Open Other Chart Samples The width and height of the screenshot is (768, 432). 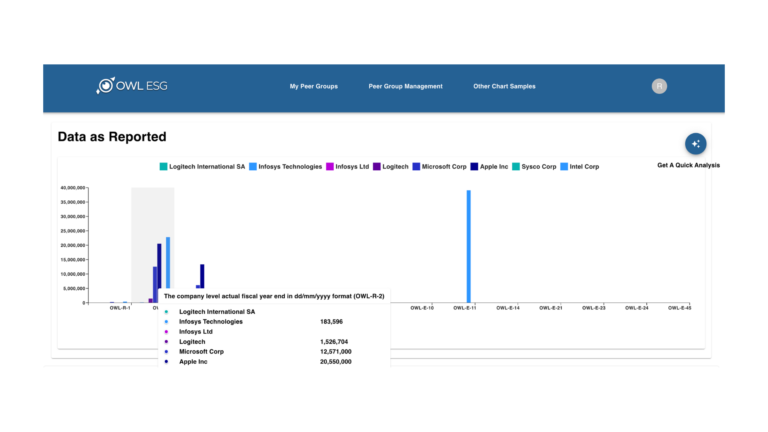[504, 87]
